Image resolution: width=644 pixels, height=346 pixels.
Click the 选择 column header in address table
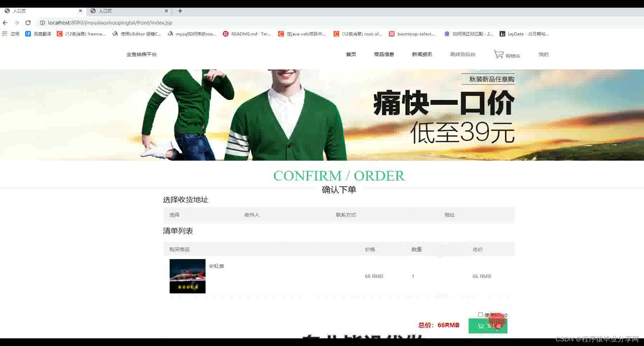click(x=174, y=215)
